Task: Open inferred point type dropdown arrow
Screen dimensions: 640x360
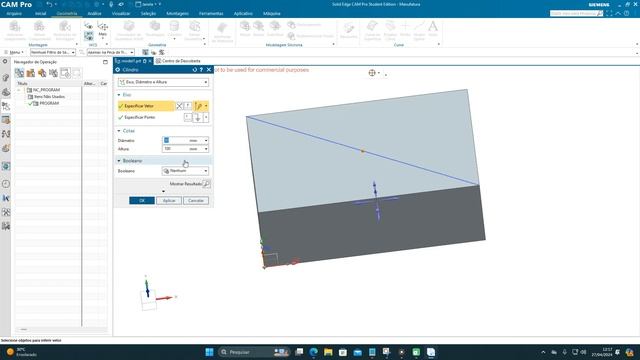Action: tap(206, 117)
